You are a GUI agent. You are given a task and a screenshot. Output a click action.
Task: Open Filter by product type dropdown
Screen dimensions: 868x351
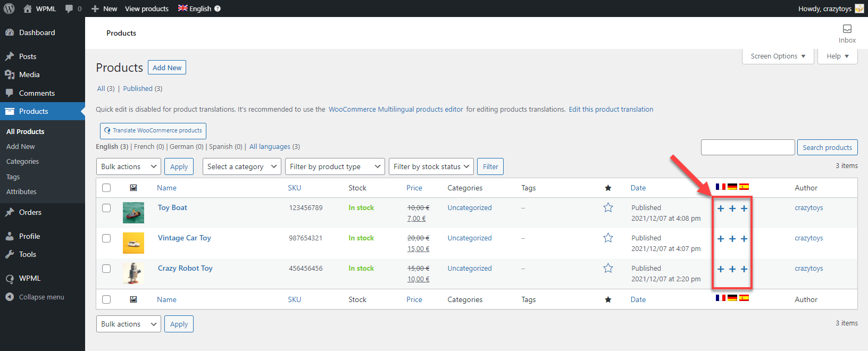[335, 166]
